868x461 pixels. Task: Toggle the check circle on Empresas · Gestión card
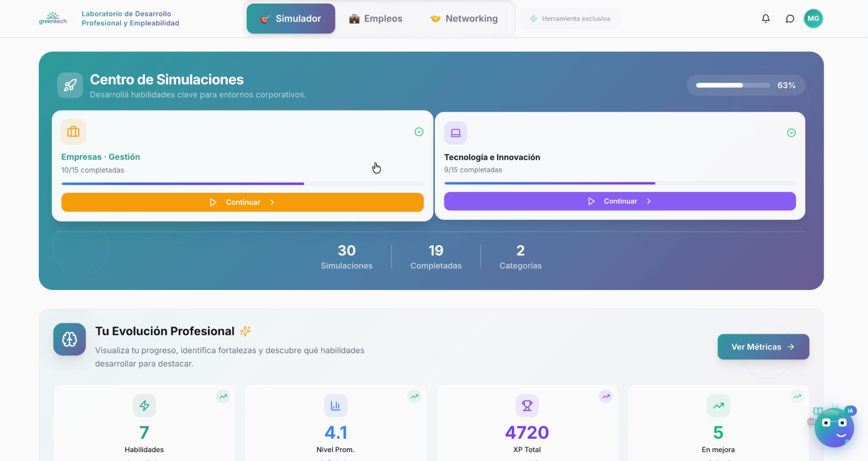[419, 132]
